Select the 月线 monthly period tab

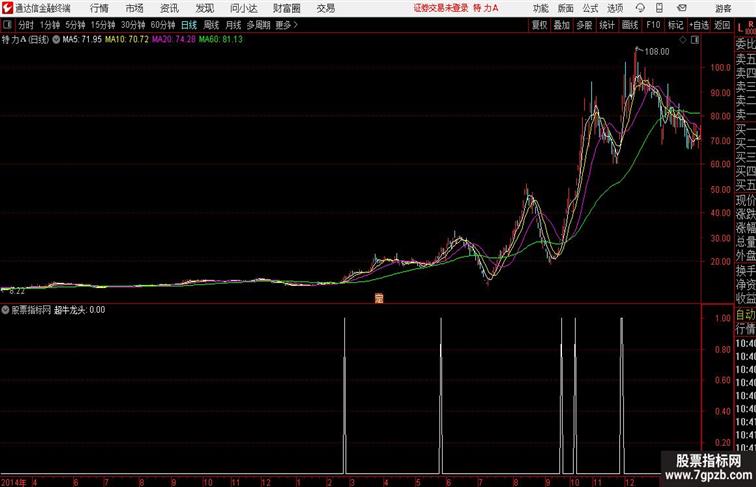click(233, 25)
